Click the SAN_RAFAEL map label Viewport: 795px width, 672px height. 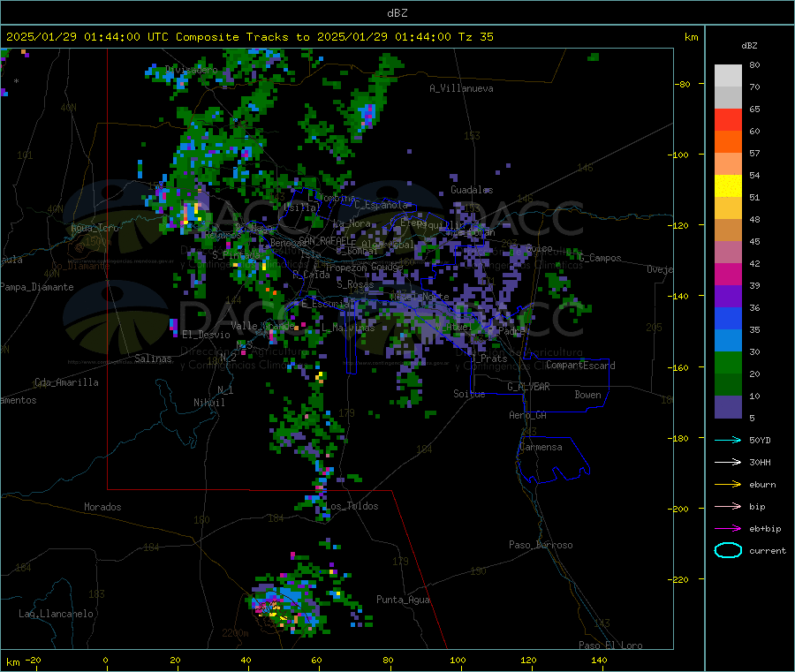(327, 240)
